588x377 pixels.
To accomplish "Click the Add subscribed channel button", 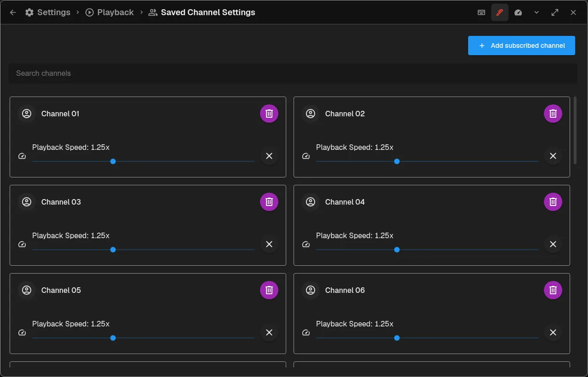I will [521, 46].
